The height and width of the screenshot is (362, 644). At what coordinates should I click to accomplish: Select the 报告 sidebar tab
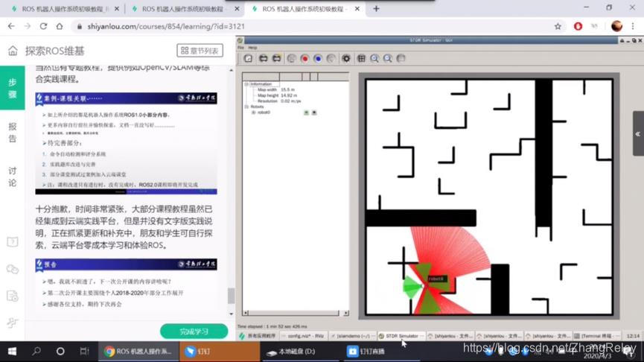tap(13, 133)
